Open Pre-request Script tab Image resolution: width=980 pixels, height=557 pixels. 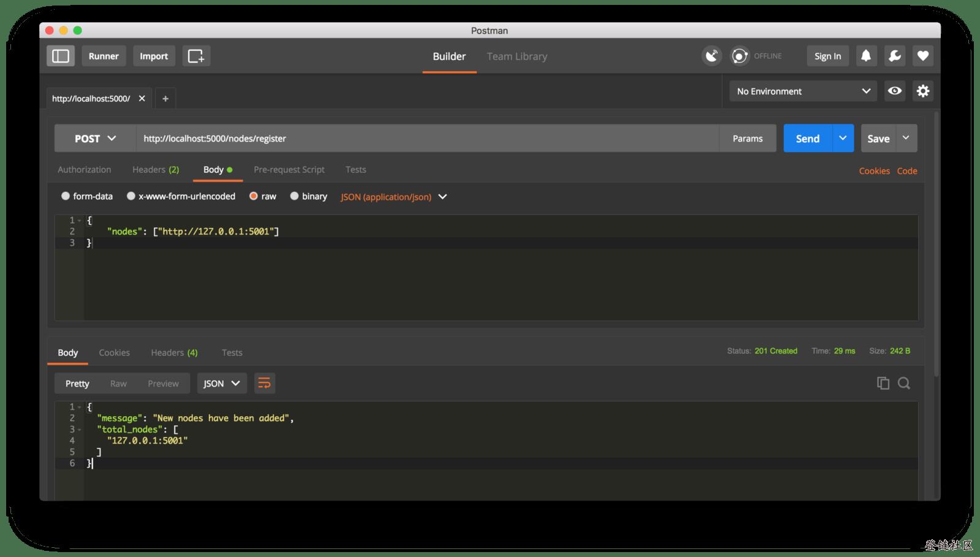289,170
